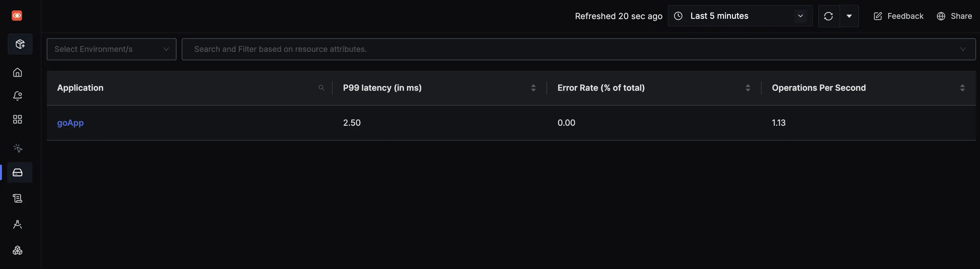This screenshot has width=980, height=269.
Task: Open the SigNoz home page from sidebar
Action: pos(18,73)
